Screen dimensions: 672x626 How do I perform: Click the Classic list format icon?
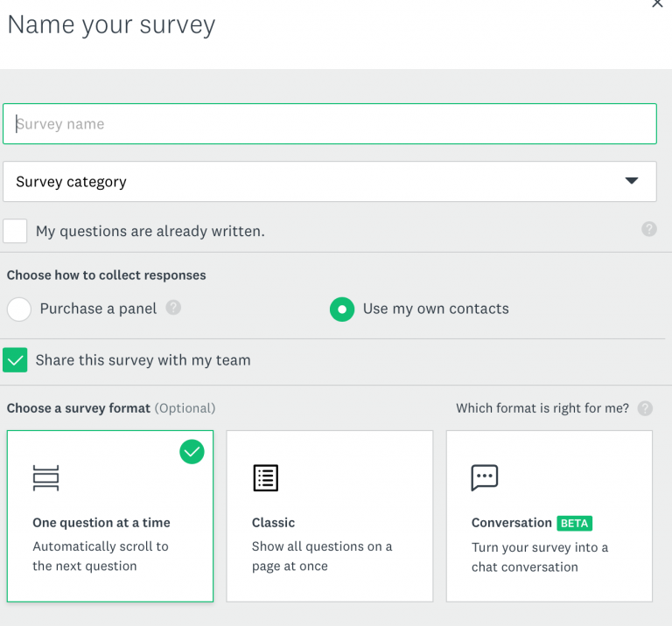pos(266,478)
